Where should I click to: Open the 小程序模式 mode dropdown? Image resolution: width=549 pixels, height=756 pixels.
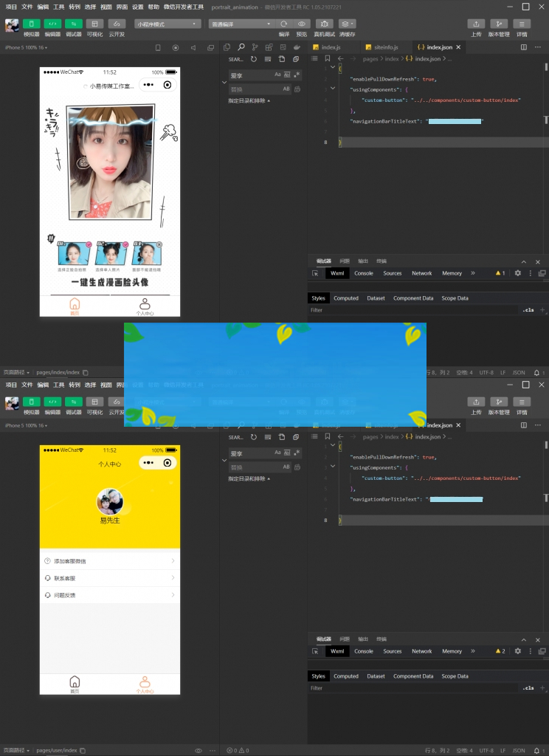click(168, 24)
